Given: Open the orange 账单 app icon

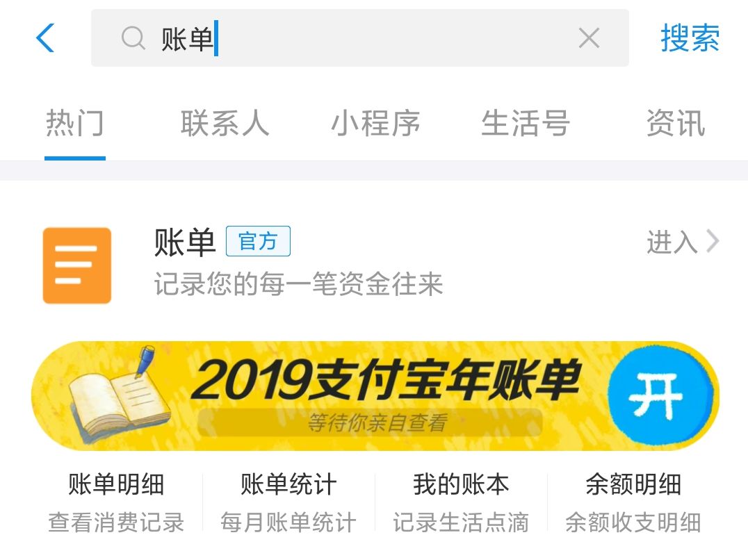Looking at the screenshot, I should pyautogui.click(x=76, y=265).
